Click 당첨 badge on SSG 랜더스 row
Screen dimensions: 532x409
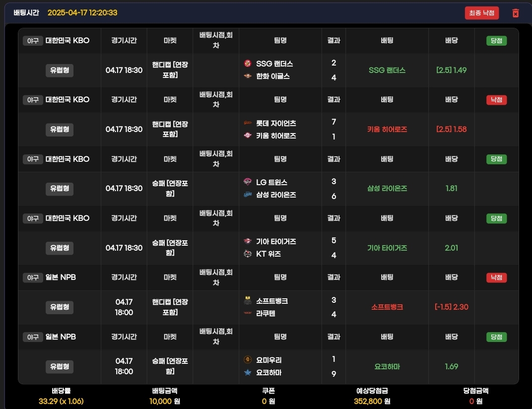tap(496, 41)
